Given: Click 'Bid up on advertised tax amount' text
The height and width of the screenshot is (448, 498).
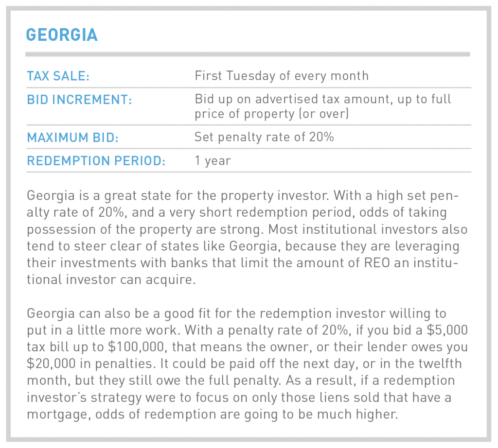Looking at the screenshot, I should click(292, 99).
